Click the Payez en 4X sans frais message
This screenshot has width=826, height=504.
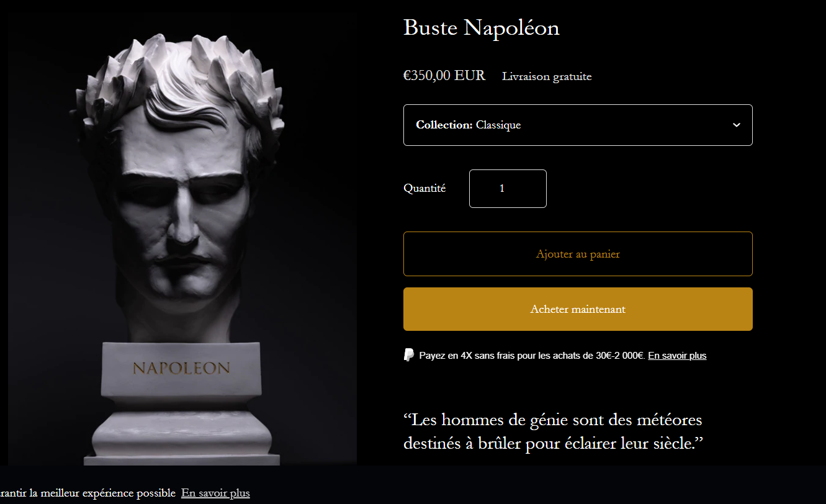pyautogui.click(x=532, y=356)
